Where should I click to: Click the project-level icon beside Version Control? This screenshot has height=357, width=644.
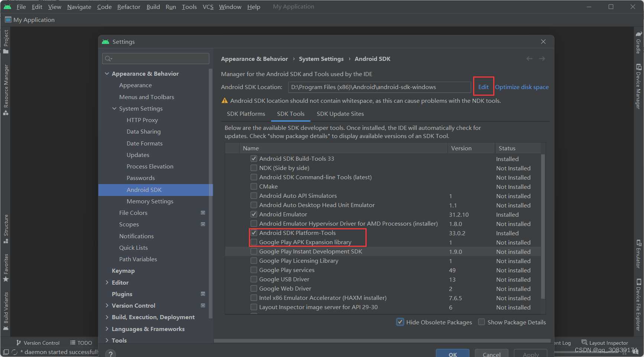click(203, 305)
